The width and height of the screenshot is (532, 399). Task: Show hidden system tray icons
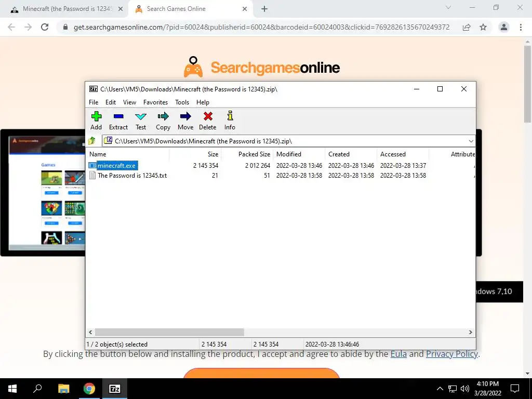440,389
